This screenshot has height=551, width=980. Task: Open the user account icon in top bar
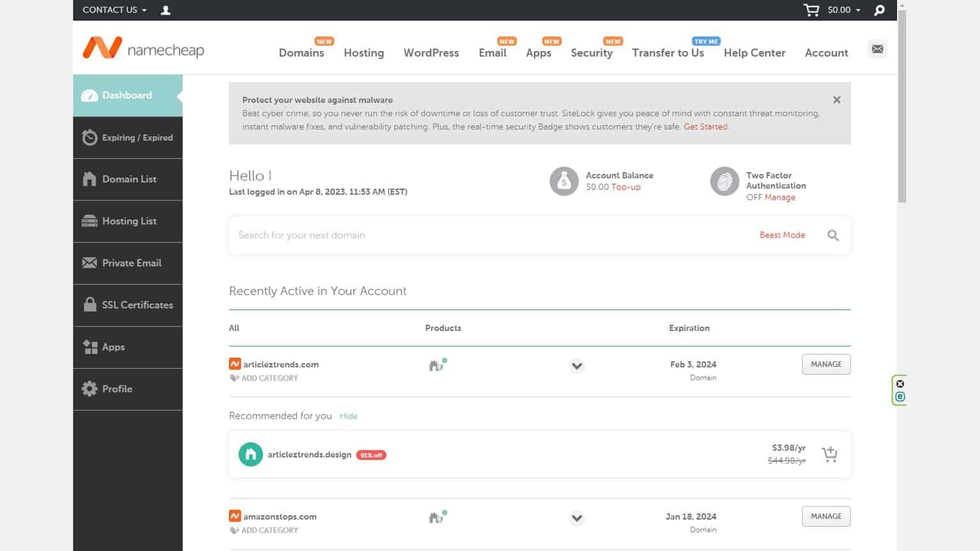coord(165,10)
